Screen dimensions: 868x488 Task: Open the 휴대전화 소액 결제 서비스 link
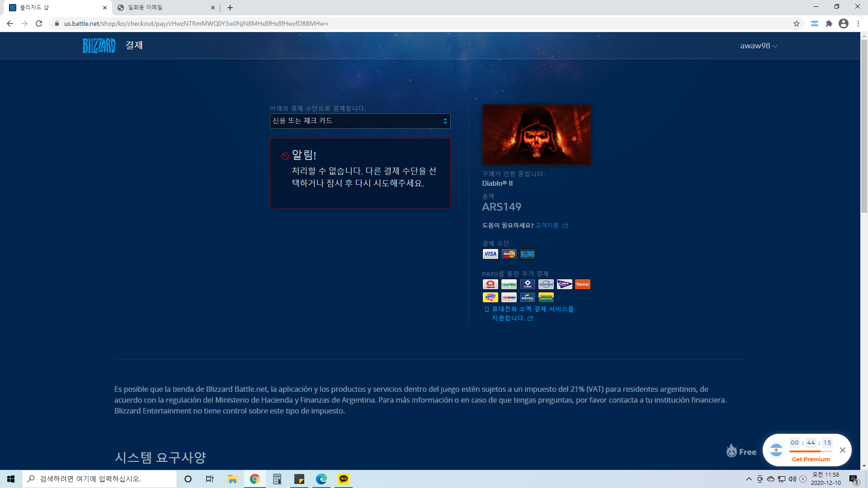click(532, 314)
